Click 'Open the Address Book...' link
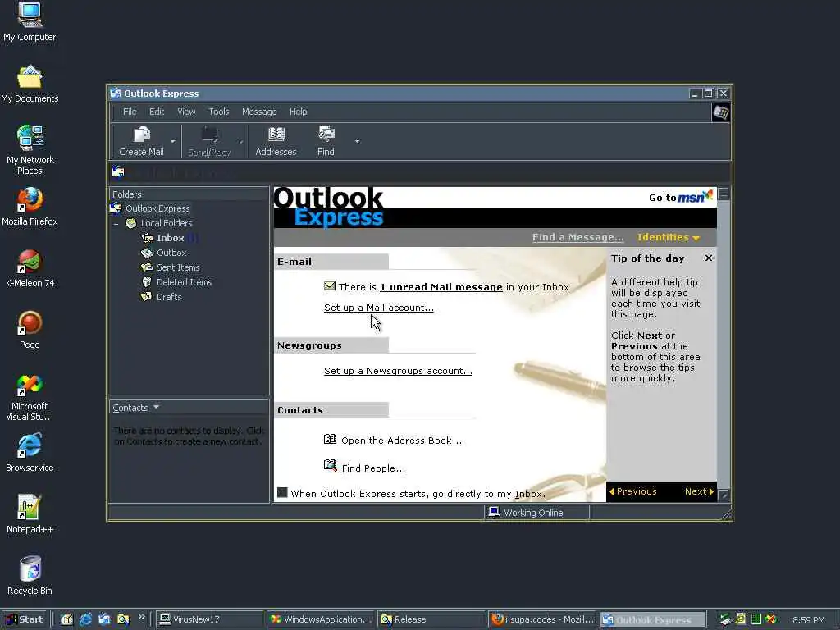 [401, 441]
